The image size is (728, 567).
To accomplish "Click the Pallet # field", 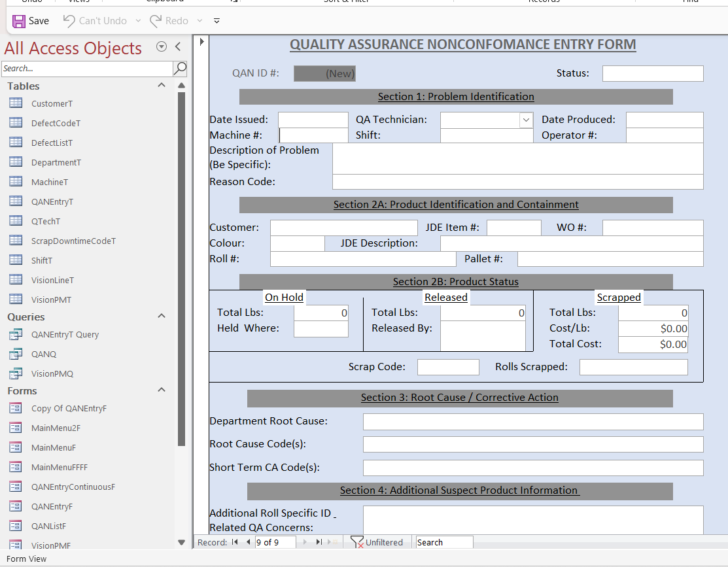I will (610, 259).
